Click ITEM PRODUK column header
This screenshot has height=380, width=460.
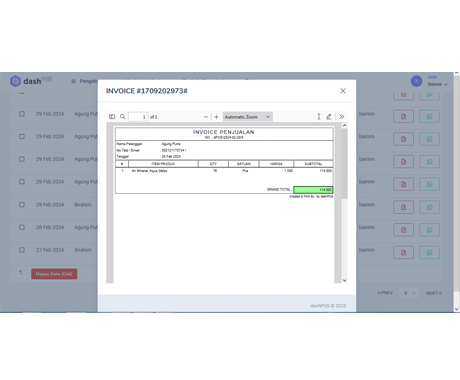tap(163, 164)
